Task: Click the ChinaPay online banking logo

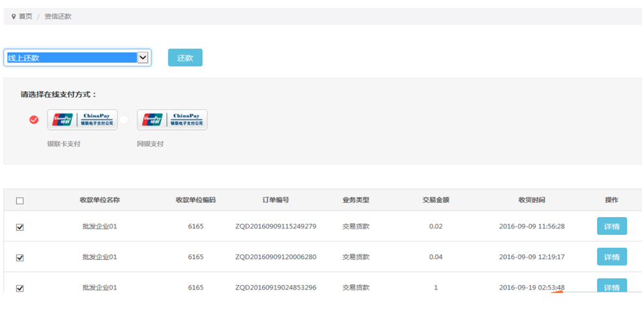Action: click(x=172, y=119)
